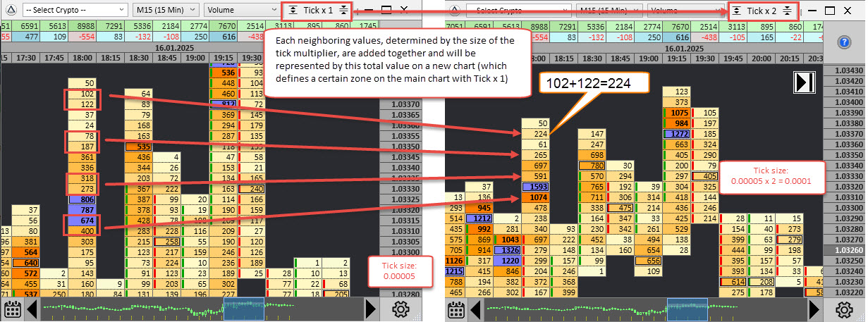Click the tick decrease icon in left window
This screenshot has height=322, width=868.
[x=293, y=11]
